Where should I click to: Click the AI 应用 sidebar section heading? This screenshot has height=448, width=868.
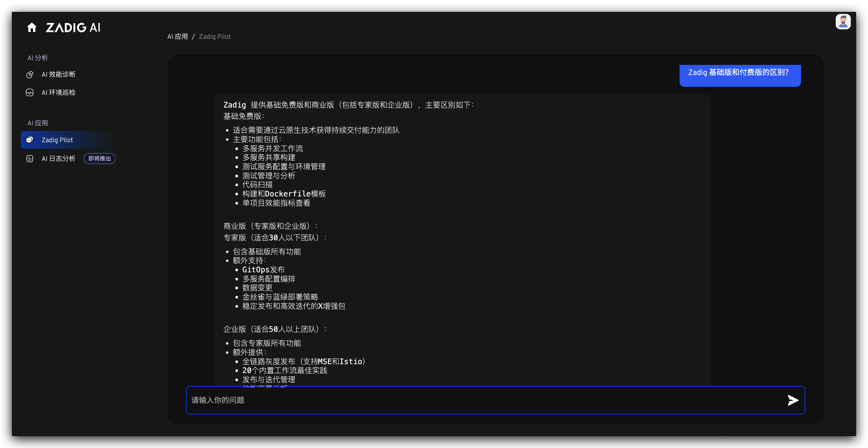(38, 123)
